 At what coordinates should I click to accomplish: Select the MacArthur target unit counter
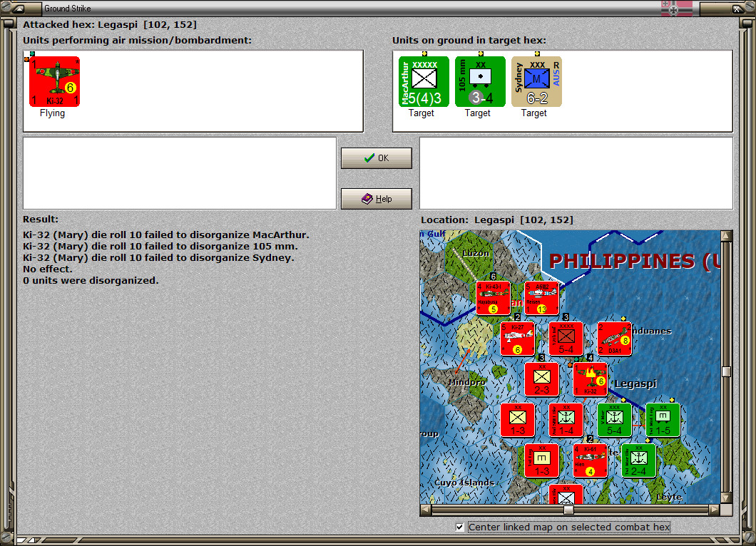424,81
